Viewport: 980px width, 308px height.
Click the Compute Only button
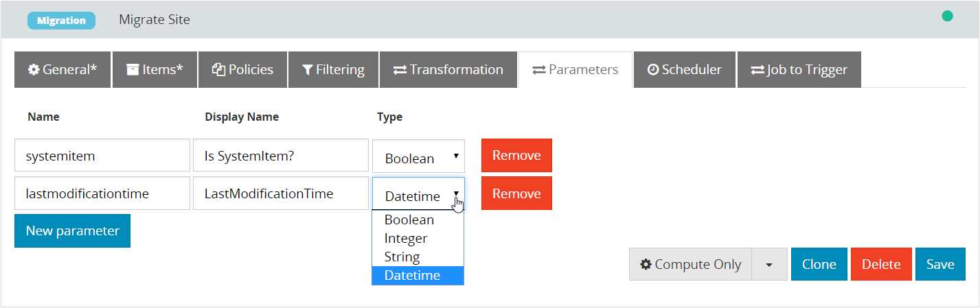(x=690, y=264)
